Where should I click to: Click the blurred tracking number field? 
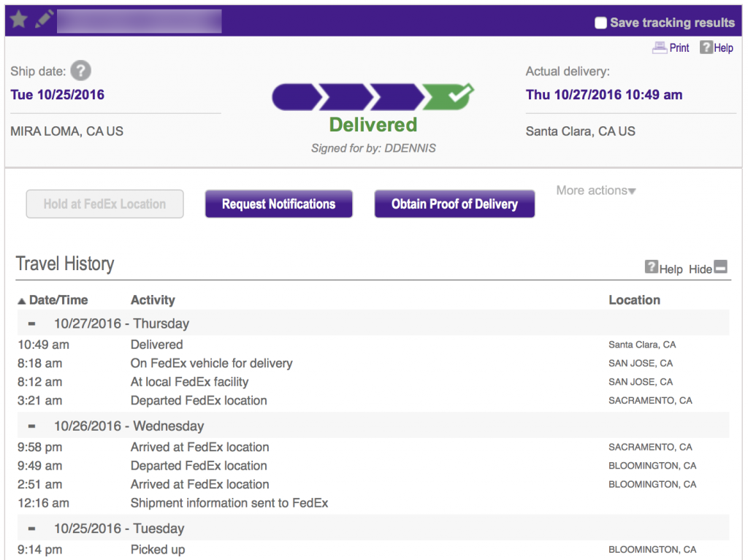[x=140, y=21]
